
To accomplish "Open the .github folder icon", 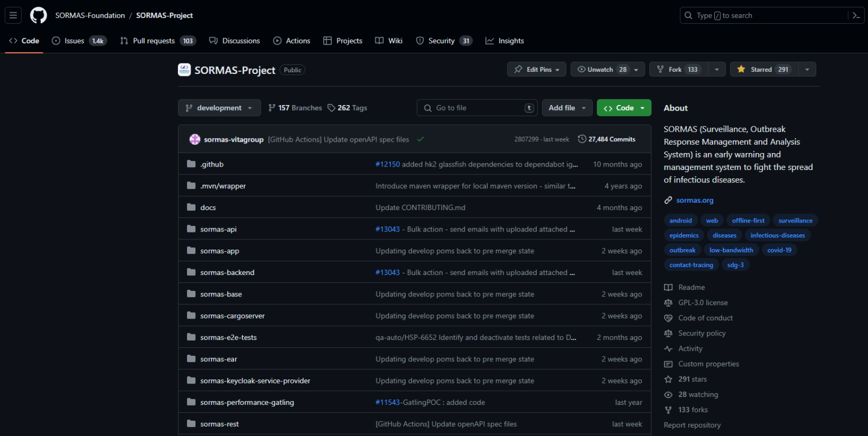I will coord(191,164).
